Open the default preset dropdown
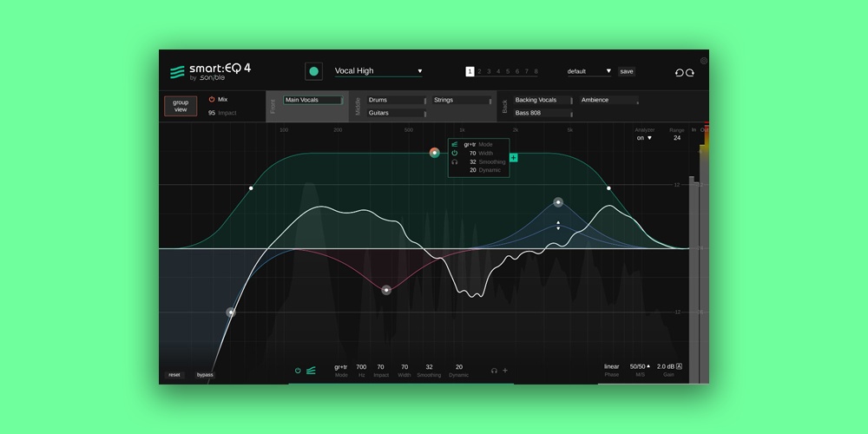 pyautogui.click(x=589, y=71)
